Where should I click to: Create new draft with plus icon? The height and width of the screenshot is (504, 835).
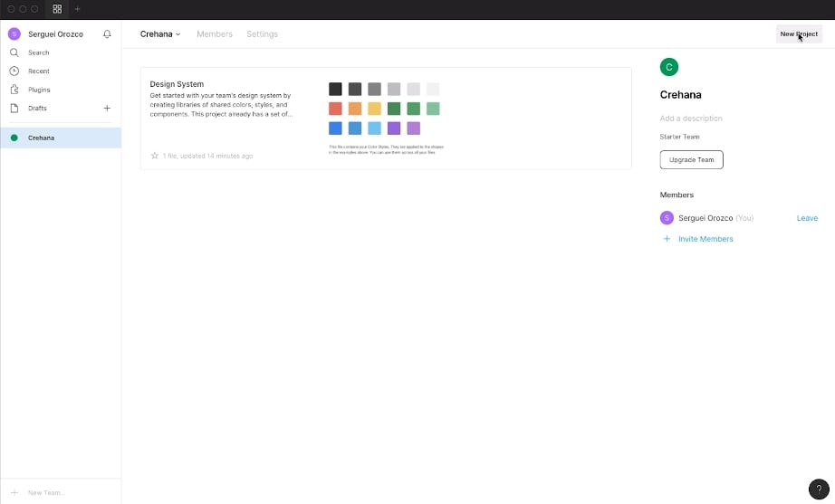[107, 109]
